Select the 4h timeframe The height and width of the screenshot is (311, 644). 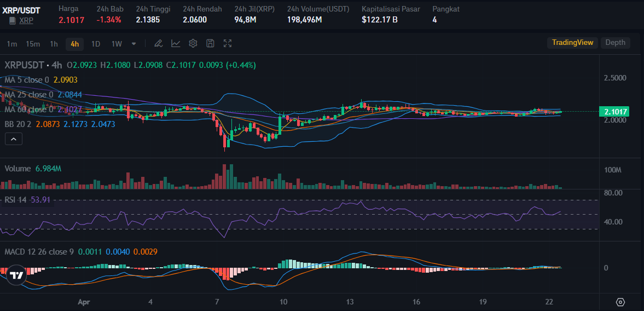[75, 44]
